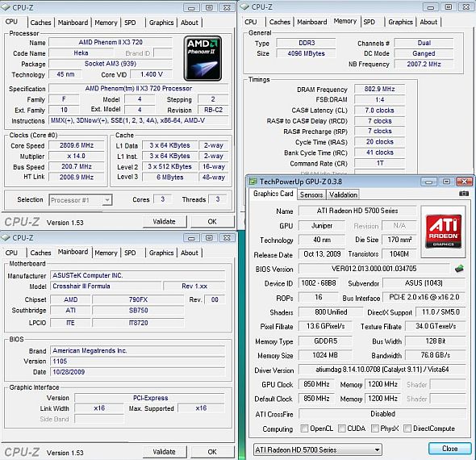Click the Bandwidth value 76.8 GB/s
Screen dimensions: 476x460
[436, 355]
